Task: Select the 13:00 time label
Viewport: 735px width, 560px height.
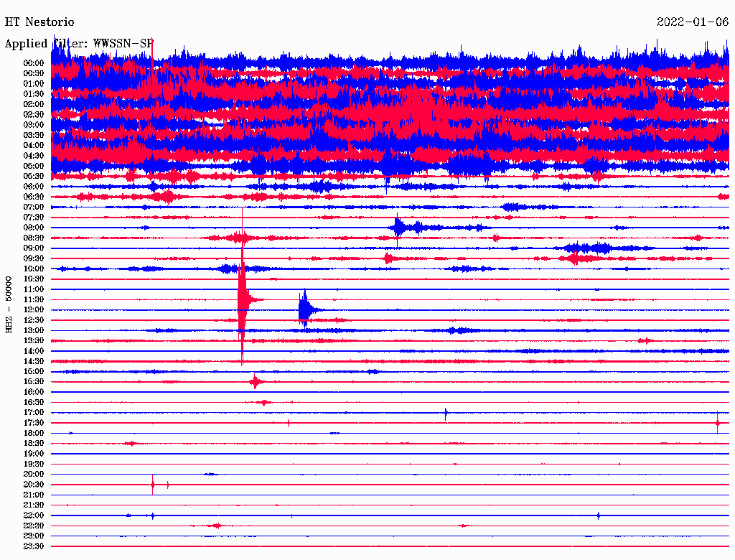Action: [x=34, y=330]
